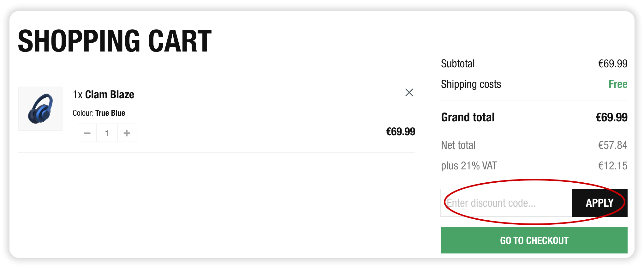Image resolution: width=644 pixels, height=268 pixels.
Task: Select the Grand total €69.99 amount
Action: pos(611,117)
